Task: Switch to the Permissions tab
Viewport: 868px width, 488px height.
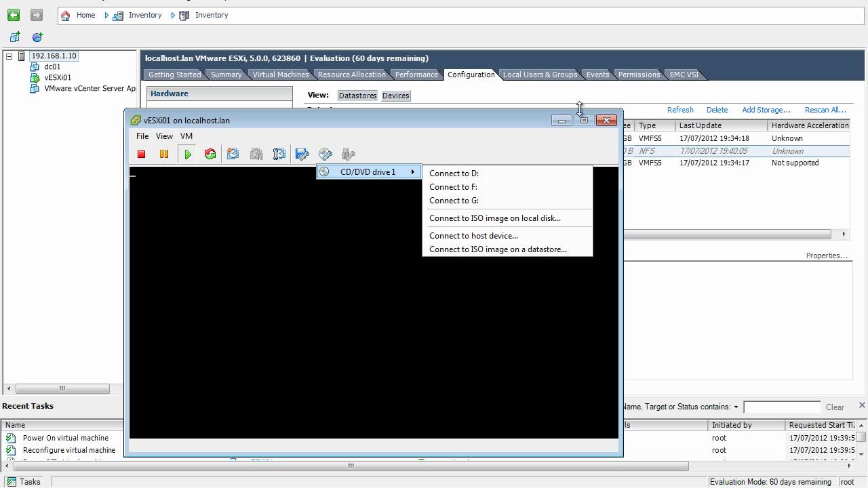Action: pyautogui.click(x=639, y=75)
